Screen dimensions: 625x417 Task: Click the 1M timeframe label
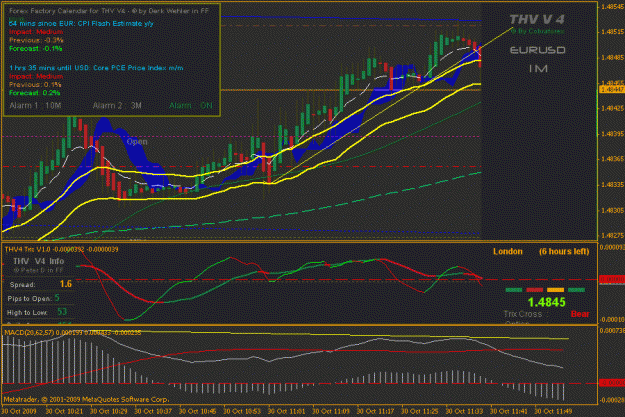tap(538, 69)
